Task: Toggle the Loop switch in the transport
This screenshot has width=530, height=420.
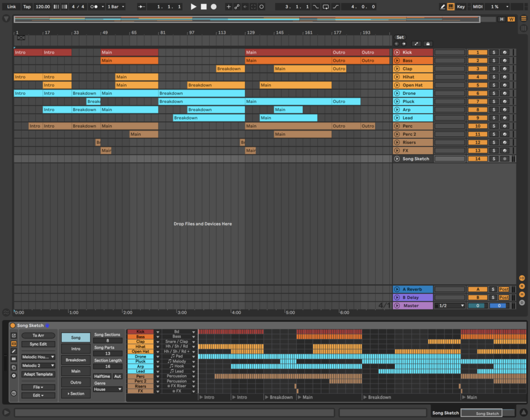Action: click(326, 6)
